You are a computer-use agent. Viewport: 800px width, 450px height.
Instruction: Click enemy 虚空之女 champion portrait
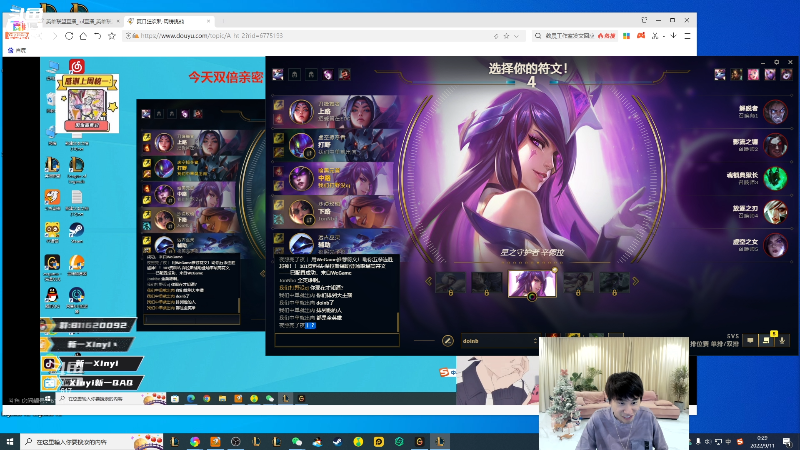tap(775, 245)
